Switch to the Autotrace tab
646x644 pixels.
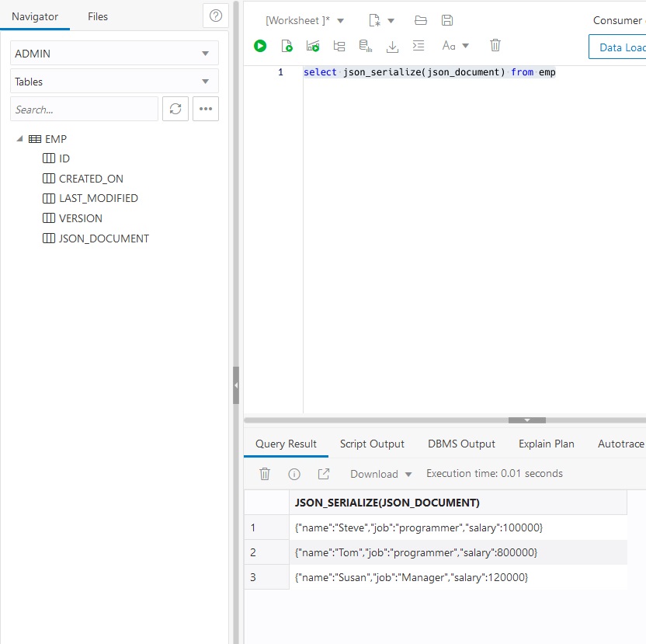(x=621, y=444)
